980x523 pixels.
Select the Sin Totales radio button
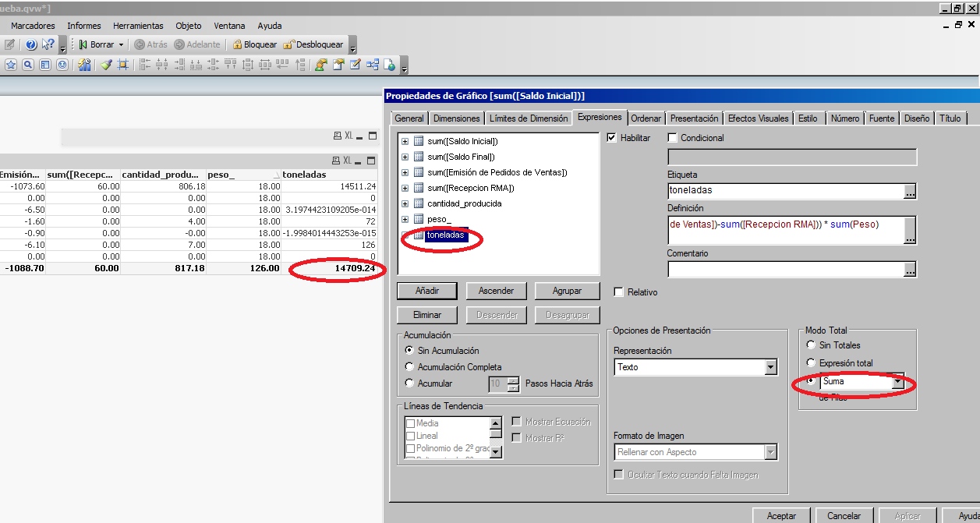pyautogui.click(x=812, y=345)
